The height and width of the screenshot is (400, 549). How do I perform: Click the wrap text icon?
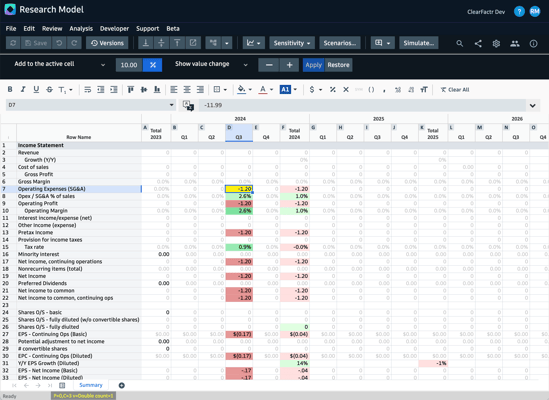[x=88, y=90]
